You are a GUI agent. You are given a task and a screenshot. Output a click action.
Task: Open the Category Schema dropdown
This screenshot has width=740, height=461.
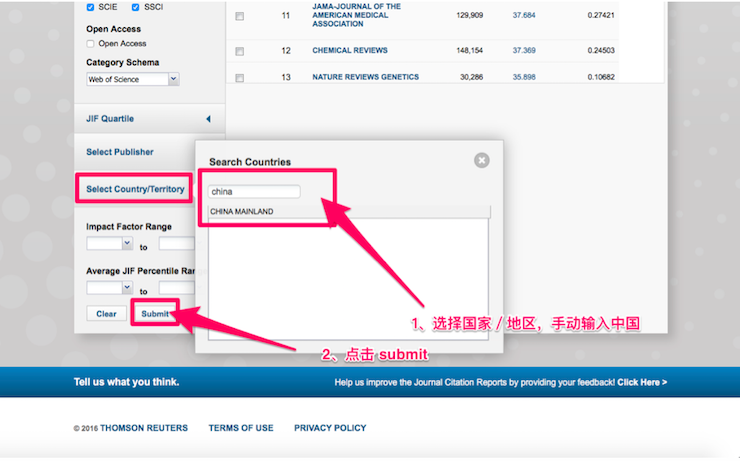(x=133, y=79)
